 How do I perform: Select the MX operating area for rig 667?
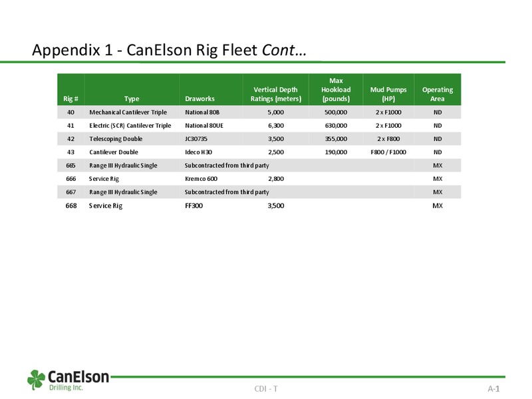pyautogui.click(x=438, y=192)
